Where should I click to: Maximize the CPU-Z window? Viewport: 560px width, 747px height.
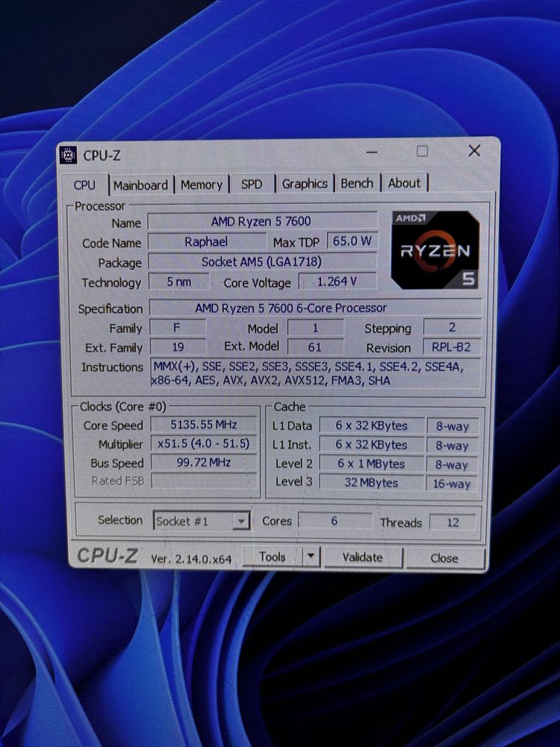pos(423,152)
